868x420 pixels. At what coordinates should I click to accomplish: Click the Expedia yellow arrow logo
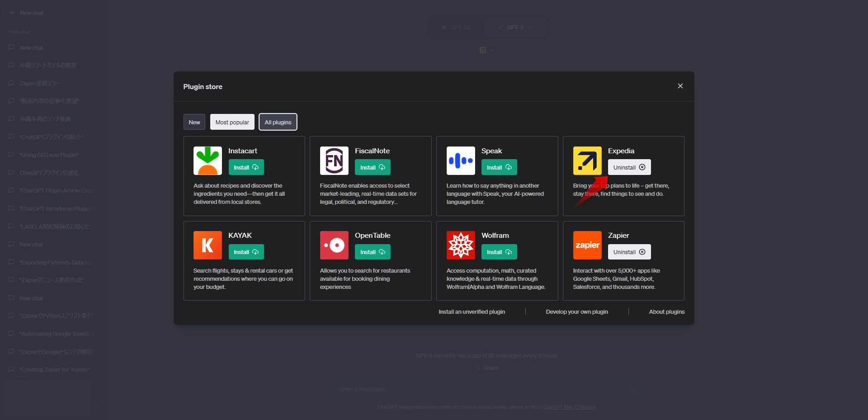click(587, 160)
